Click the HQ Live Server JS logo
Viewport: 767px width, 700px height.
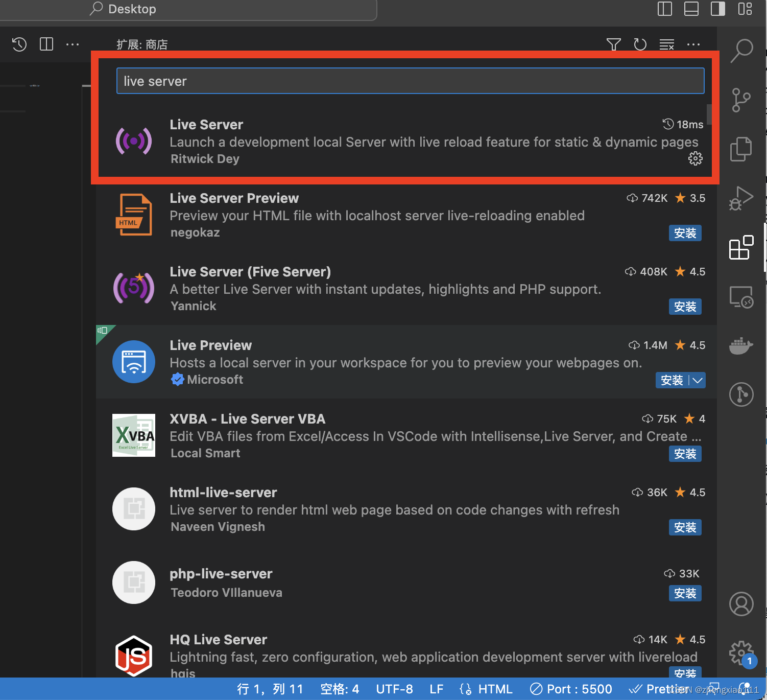point(134,656)
